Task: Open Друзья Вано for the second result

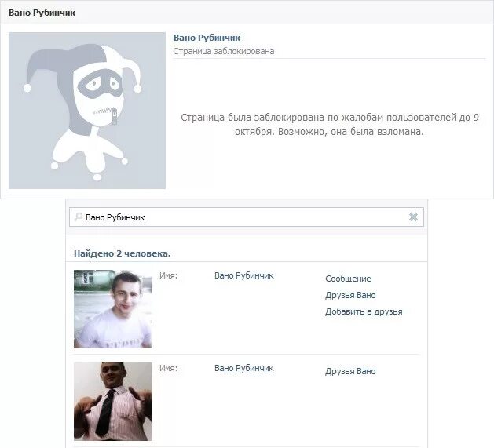Action: pos(350,371)
